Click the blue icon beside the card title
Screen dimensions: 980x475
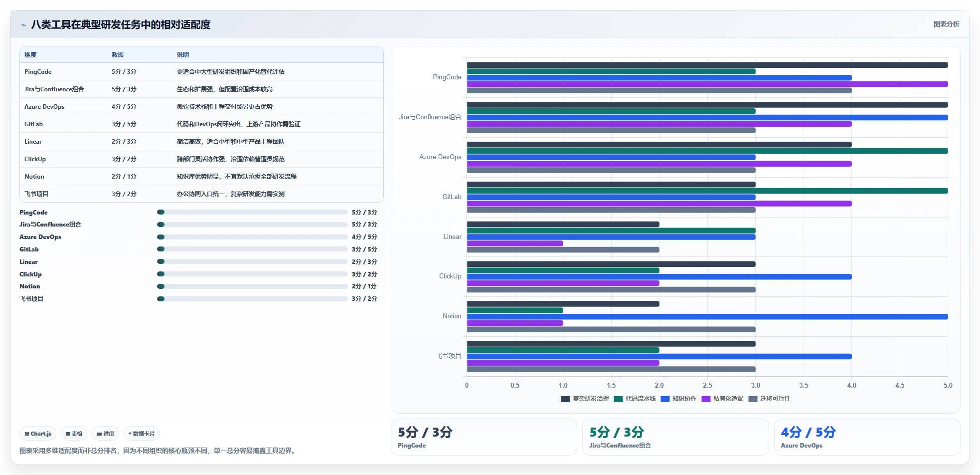tap(23, 25)
